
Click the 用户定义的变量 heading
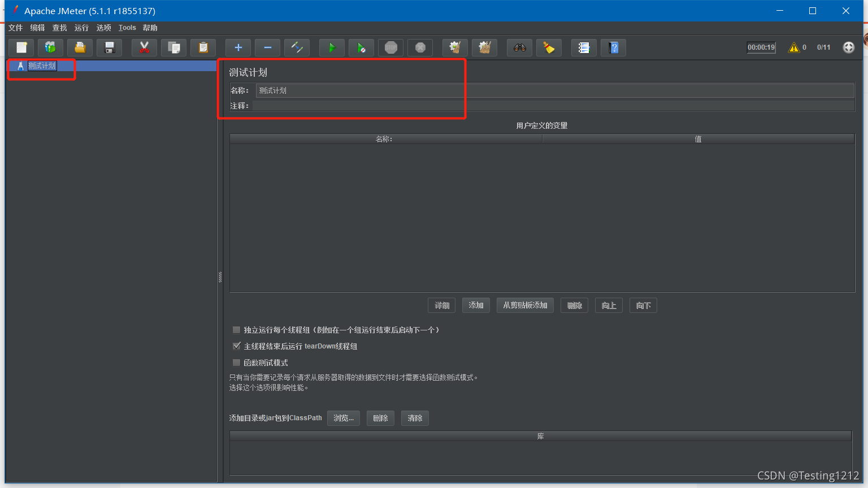point(542,125)
